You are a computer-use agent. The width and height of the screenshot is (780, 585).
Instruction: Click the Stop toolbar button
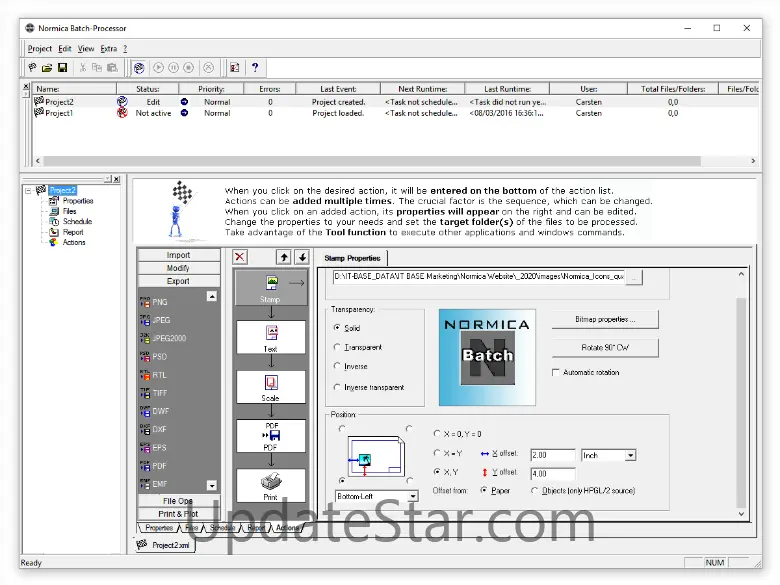click(189, 67)
